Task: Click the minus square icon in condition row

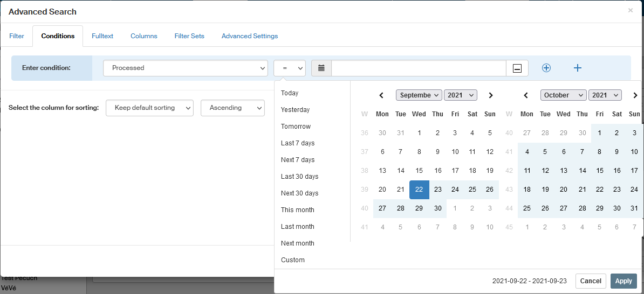Action: (517, 68)
